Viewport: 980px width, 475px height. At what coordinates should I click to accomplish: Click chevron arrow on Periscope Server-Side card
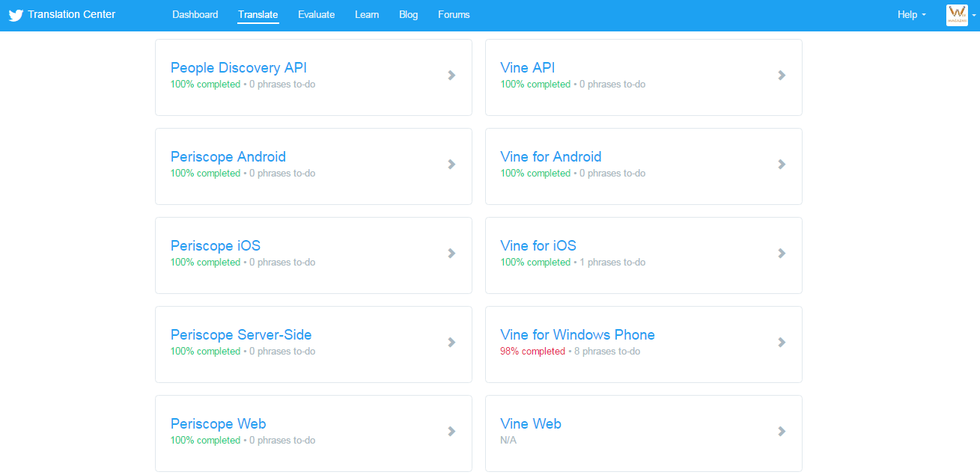(451, 342)
